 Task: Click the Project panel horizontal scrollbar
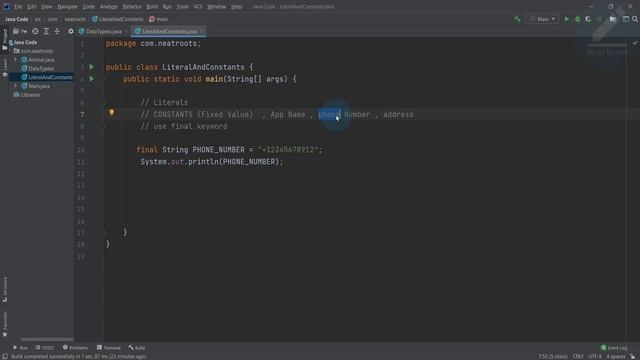tap(47, 339)
